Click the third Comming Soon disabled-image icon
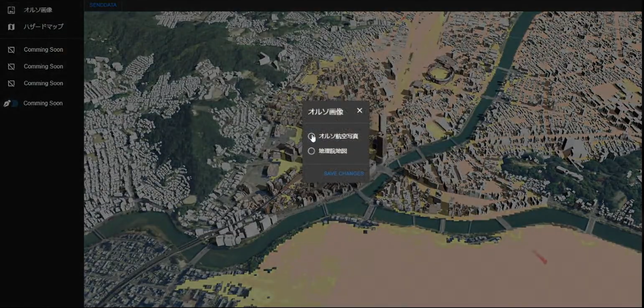 11,83
